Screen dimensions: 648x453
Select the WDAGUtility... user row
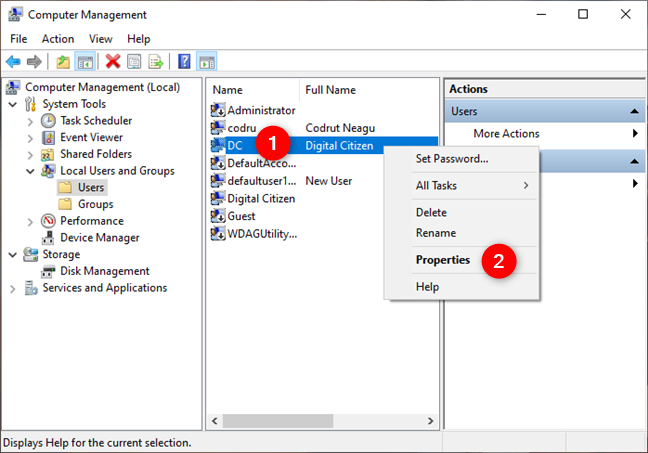tap(262, 234)
